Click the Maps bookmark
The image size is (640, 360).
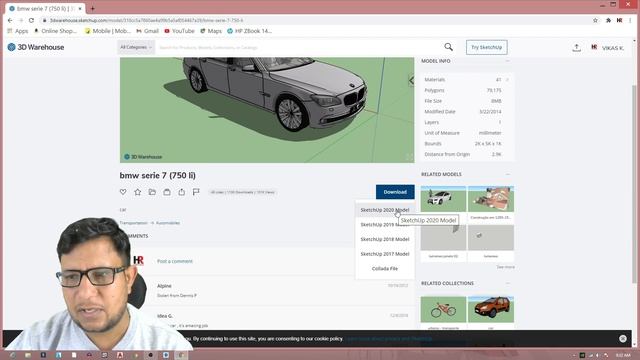[x=211, y=31]
